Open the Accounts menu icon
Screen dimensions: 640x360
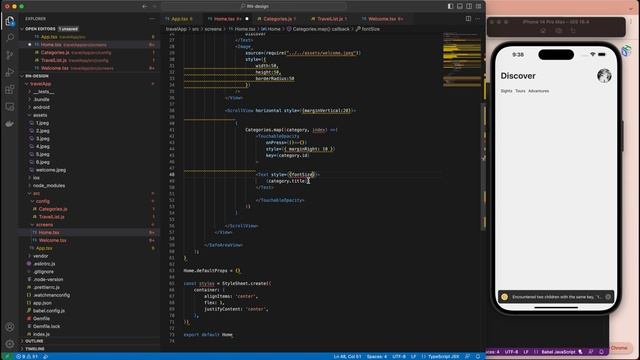[10, 327]
